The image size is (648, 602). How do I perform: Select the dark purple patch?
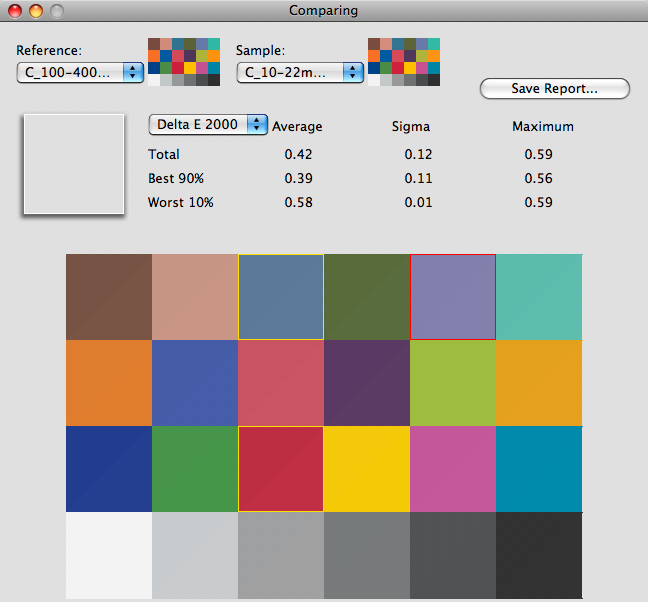pyautogui.click(x=367, y=383)
